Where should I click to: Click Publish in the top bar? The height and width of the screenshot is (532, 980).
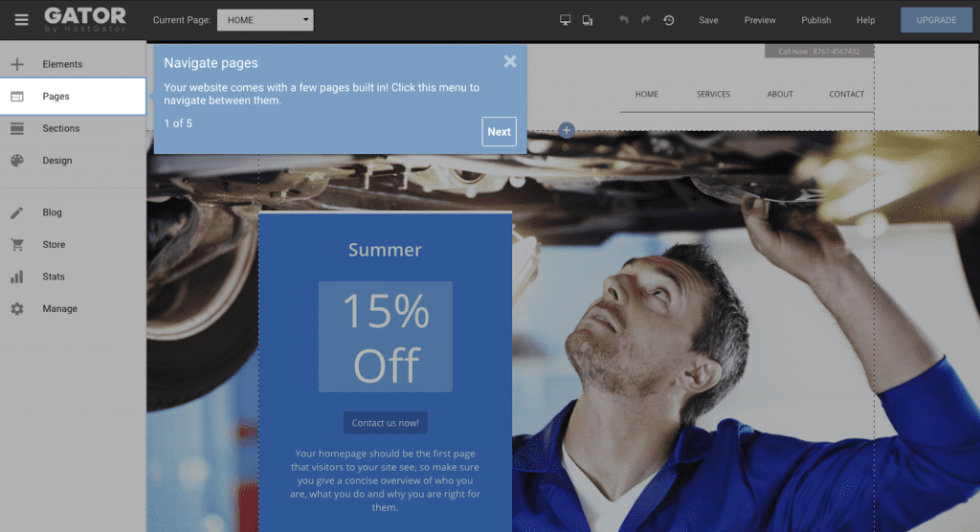coord(815,20)
